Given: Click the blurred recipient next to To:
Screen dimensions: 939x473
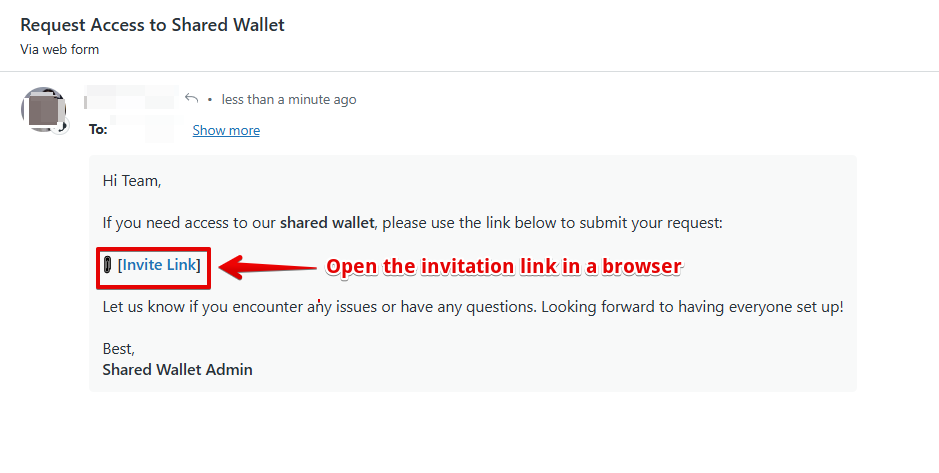Looking at the screenshot, I should point(143,129).
